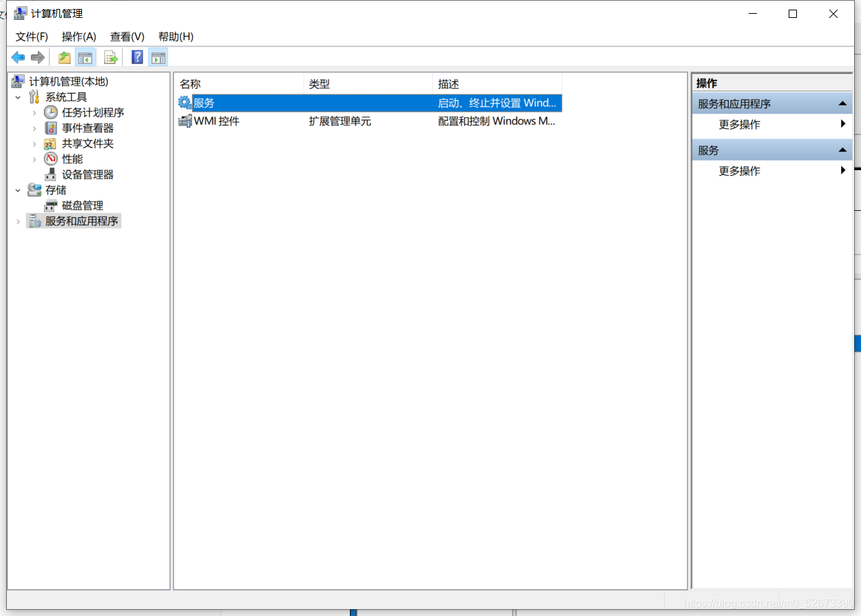Click the 事件查看器 icon
The width and height of the screenshot is (861, 616).
point(51,127)
